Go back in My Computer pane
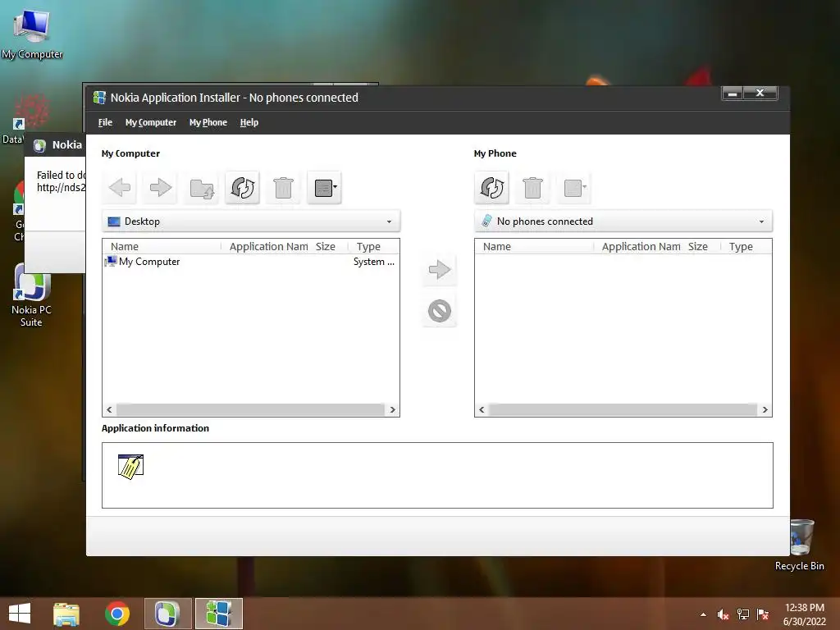Viewport: 840px width, 630px height. pos(120,188)
